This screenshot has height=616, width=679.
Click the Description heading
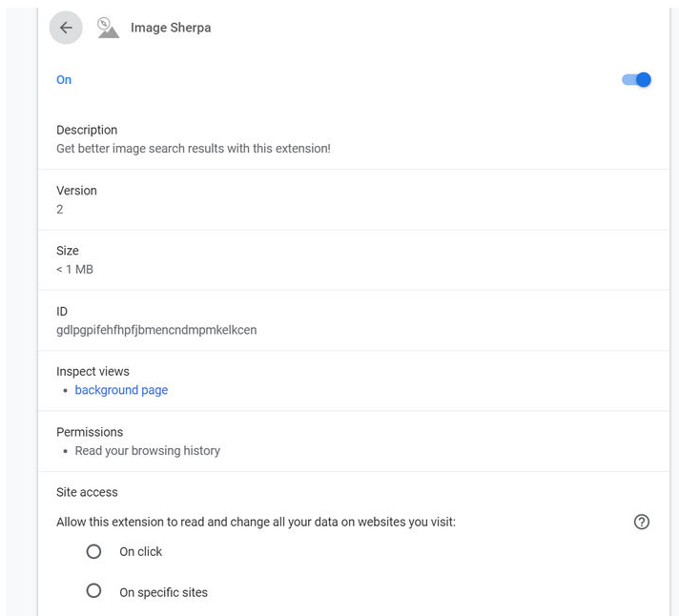[x=87, y=130]
